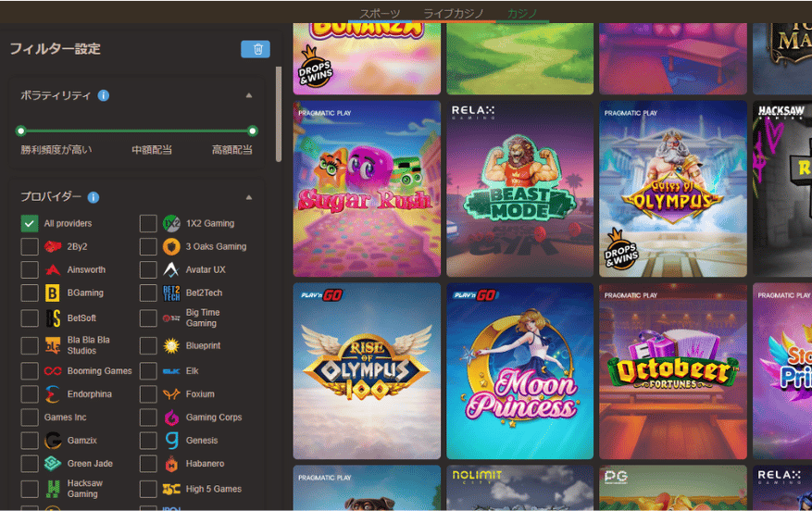
Task: Tick the BGaming checkbox
Action: [x=30, y=293]
